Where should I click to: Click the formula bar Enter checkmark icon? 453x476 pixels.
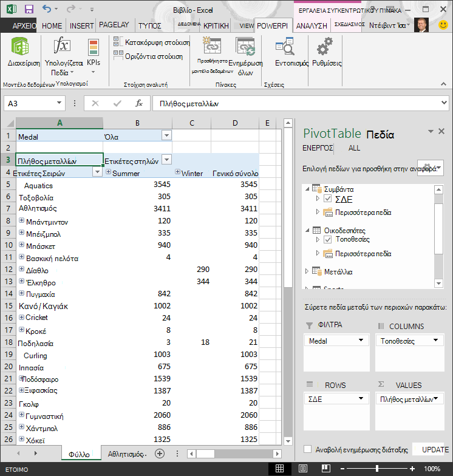coord(117,103)
